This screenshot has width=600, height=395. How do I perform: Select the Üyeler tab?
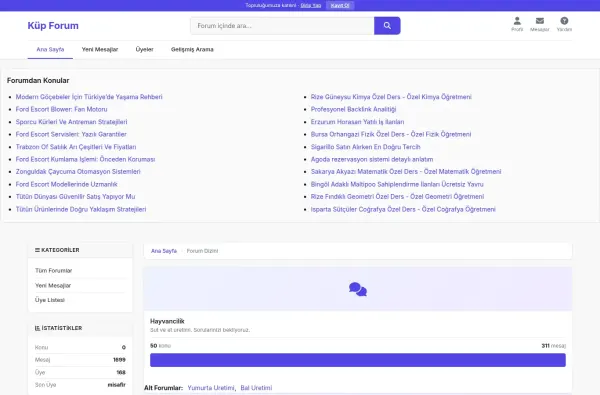(144, 49)
